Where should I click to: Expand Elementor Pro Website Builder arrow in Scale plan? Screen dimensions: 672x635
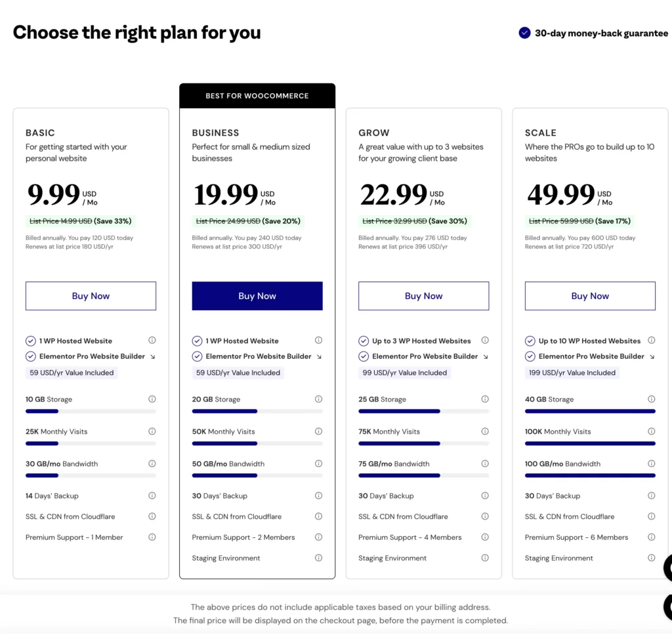[x=652, y=356]
